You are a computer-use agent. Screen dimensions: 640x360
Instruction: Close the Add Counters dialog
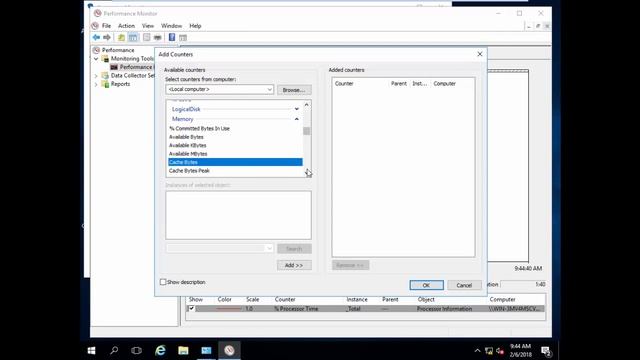[x=480, y=54]
